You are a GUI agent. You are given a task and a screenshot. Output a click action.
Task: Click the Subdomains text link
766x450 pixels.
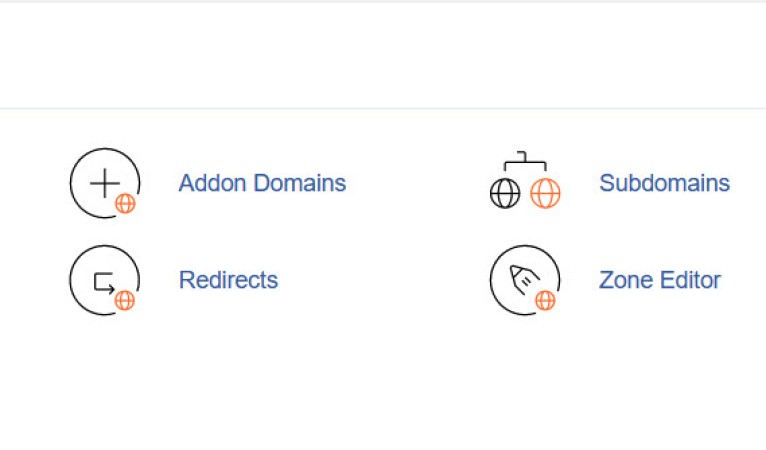664,183
